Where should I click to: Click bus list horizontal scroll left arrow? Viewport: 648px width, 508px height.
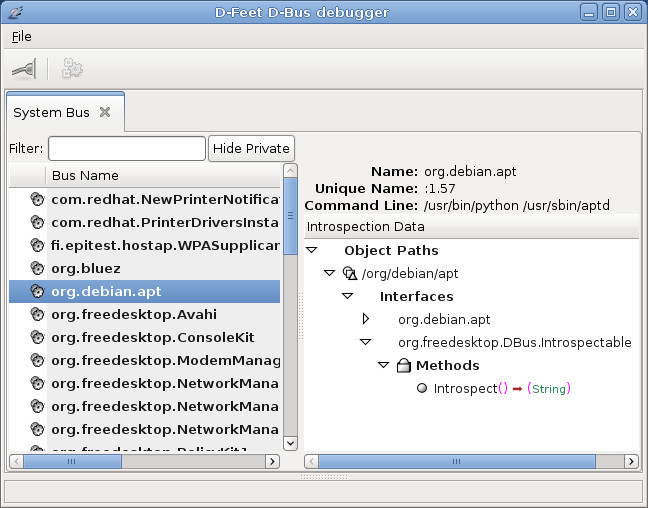click(x=16, y=461)
